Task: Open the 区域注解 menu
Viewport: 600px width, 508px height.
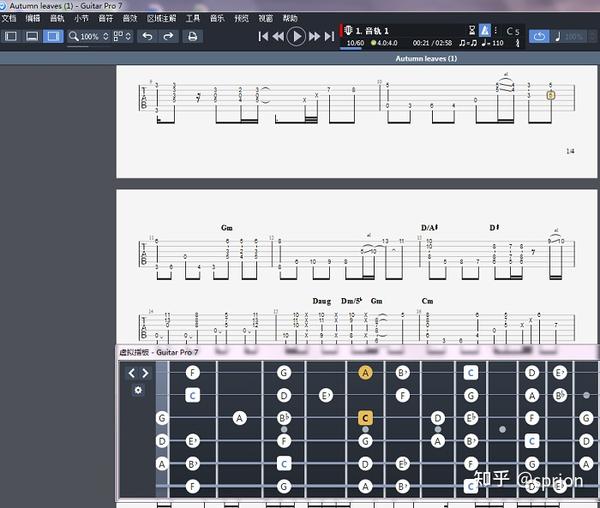Action: [x=161, y=18]
